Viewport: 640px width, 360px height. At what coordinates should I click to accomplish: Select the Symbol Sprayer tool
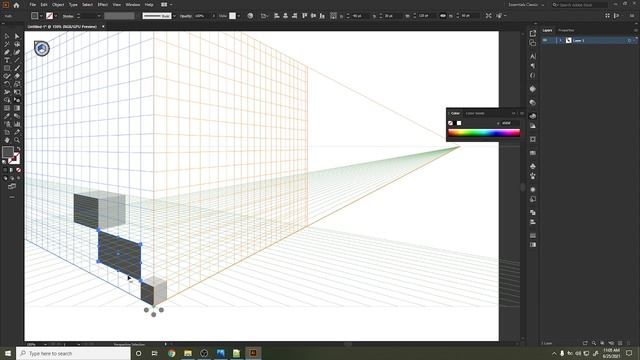7,124
